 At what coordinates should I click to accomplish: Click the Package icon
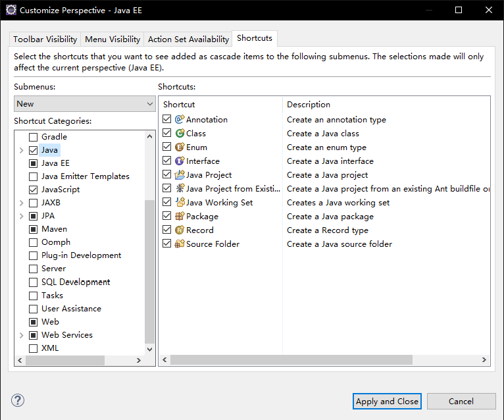[x=180, y=216]
